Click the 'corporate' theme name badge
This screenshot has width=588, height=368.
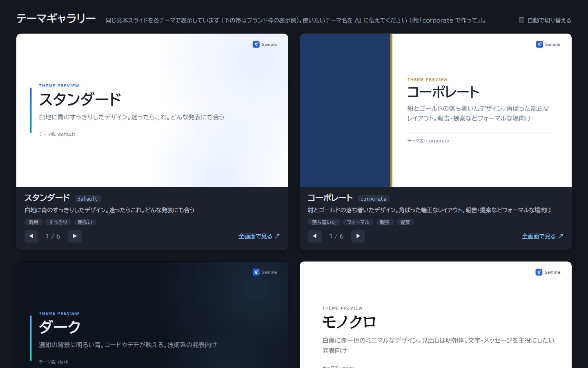374,199
